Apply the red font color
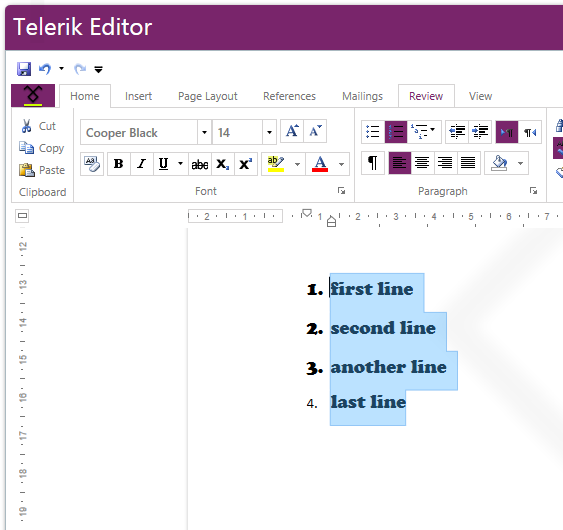This screenshot has width=563, height=530. [x=320, y=164]
